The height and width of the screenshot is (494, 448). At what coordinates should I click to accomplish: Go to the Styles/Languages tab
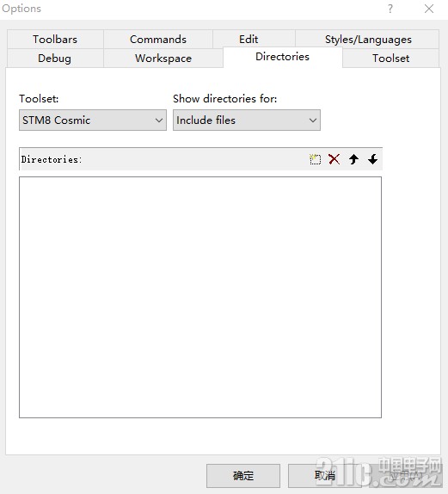coord(368,40)
